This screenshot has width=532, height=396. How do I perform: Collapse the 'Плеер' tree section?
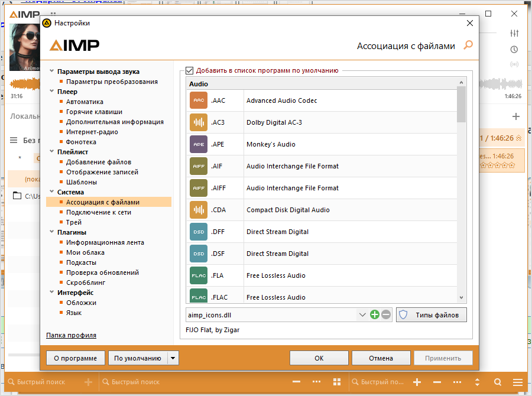[52, 91]
